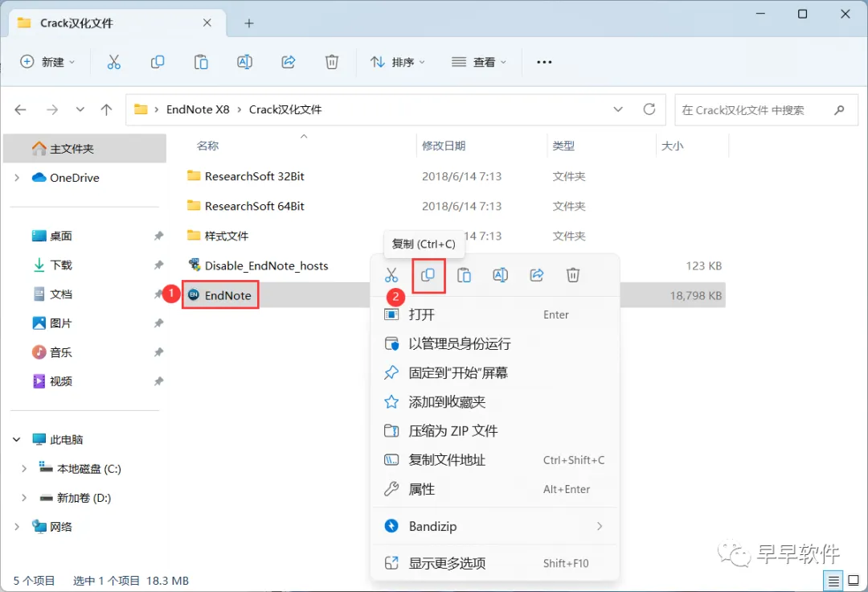Viewport: 868px width, 592px height.
Task: Click the search box for Crack汉化文件
Action: coord(766,109)
